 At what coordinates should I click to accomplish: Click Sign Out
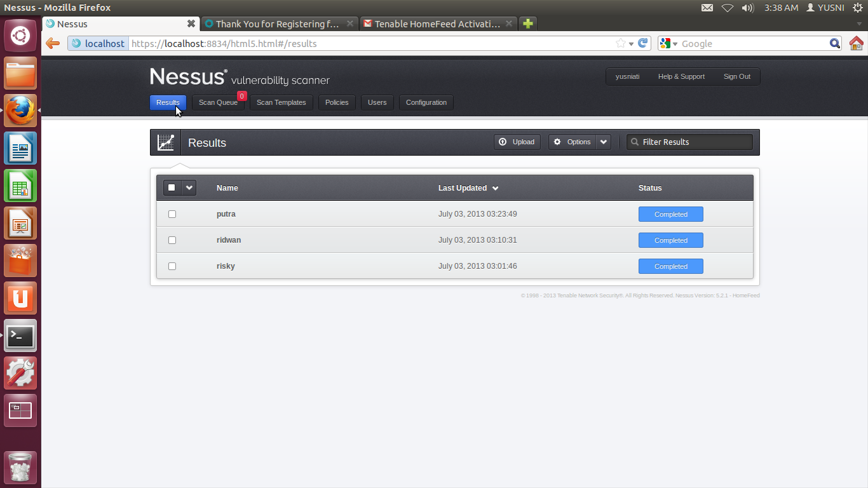tap(736, 76)
